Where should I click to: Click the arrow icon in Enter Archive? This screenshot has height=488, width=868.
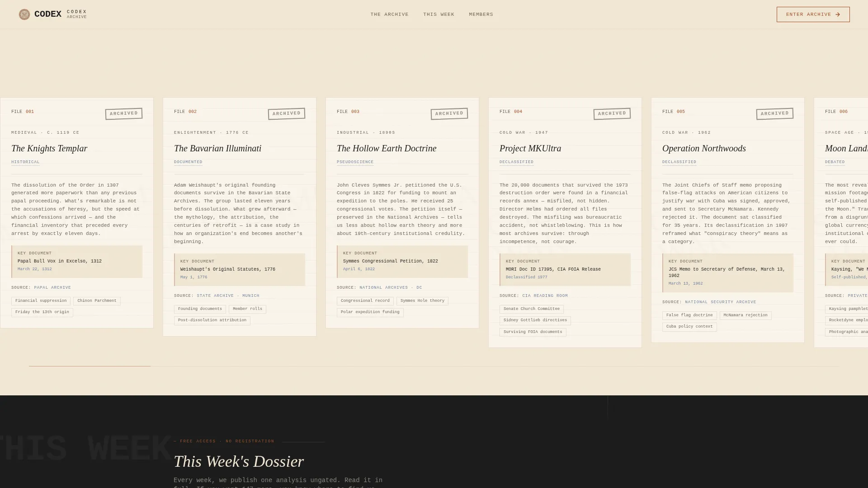[838, 14]
